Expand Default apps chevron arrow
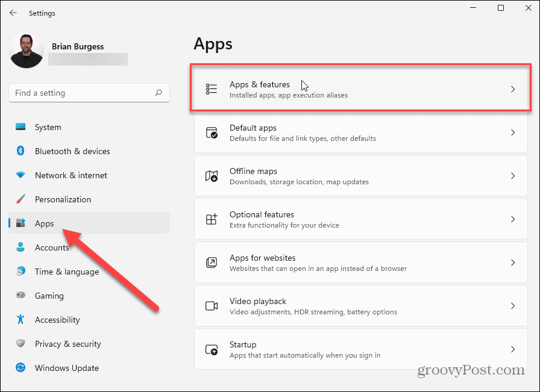Image resolution: width=540 pixels, height=392 pixels. point(513,132)
